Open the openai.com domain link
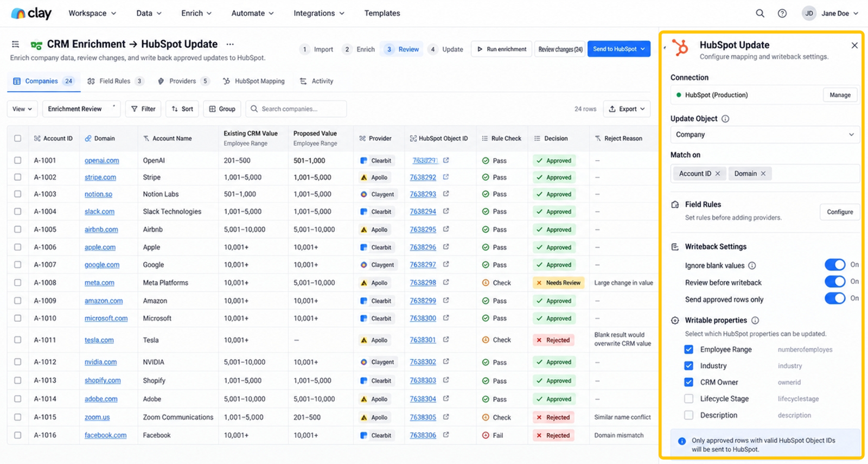The height and width of the screenshot is (464, 868). pyautogui.click(x=101, y=161)
